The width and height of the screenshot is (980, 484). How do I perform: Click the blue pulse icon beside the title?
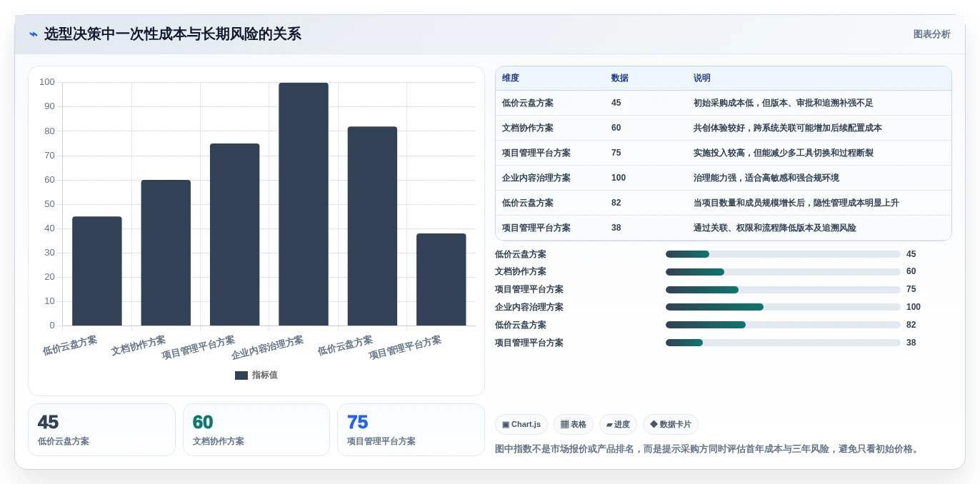pyautogui.click(x=34, y=34)
